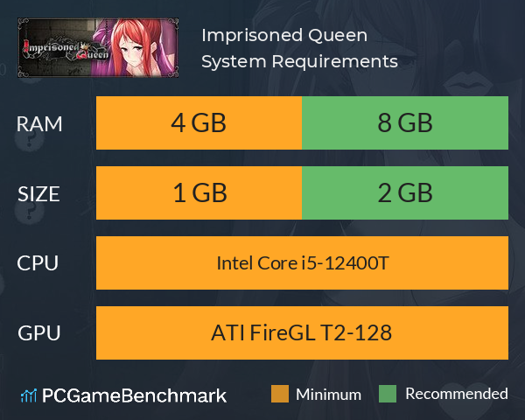Select the 2 GB recommended size bar
The width and height of the screenshot is (525, 420).
pos(405,192)
